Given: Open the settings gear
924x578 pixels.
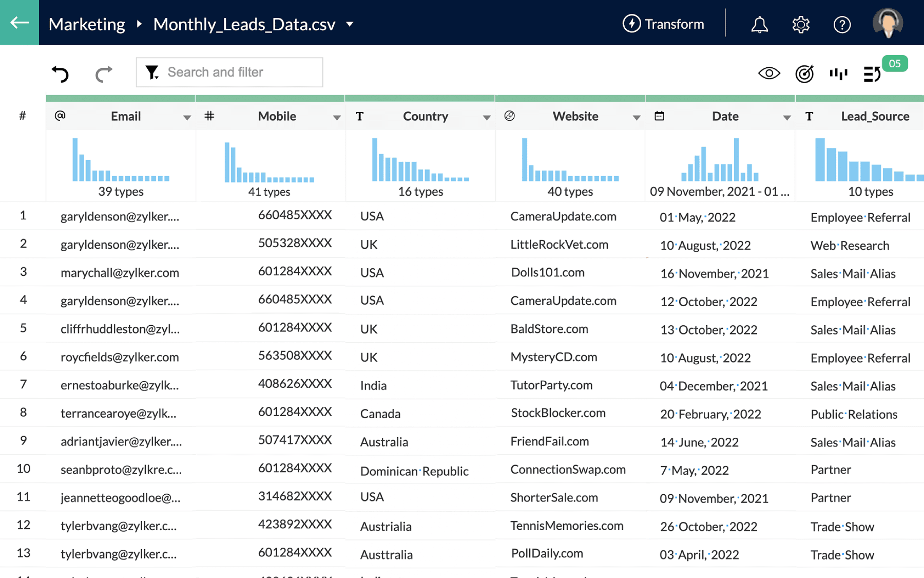Looking at the screenshot, I should [x=801, y=24].
